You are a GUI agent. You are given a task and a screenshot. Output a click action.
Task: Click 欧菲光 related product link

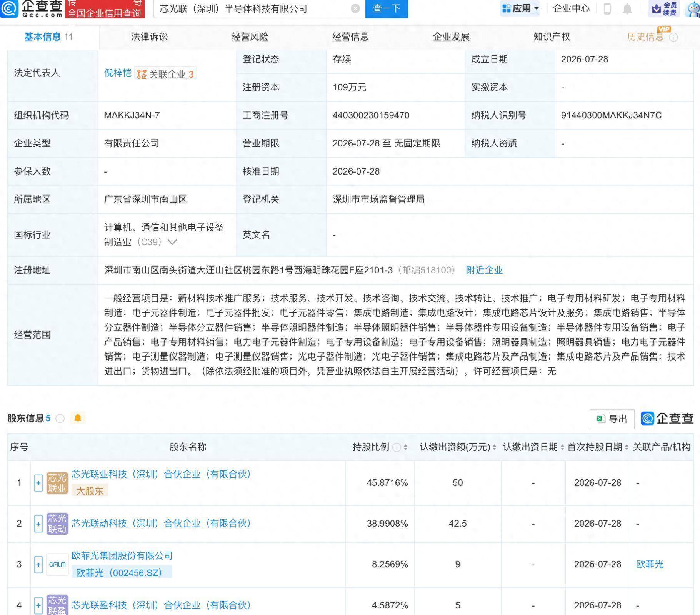pyautogui.click(x=650, y=564)
